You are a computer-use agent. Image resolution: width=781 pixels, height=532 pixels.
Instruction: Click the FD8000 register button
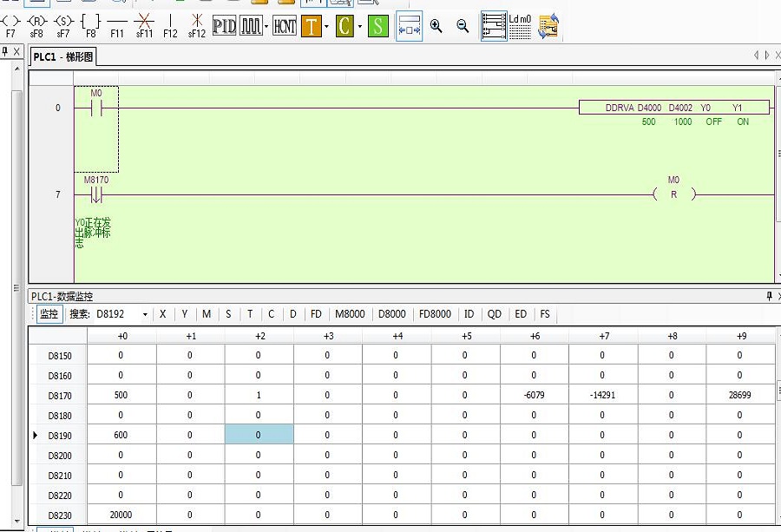tap(434, 314)
